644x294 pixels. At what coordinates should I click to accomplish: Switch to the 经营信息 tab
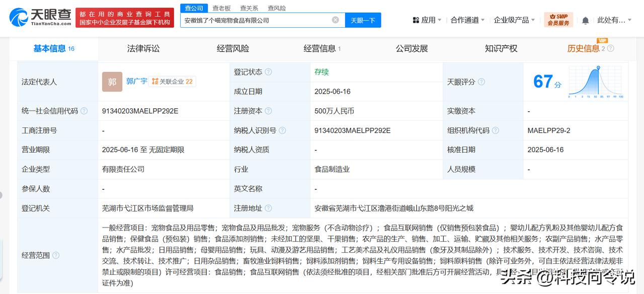322,48
